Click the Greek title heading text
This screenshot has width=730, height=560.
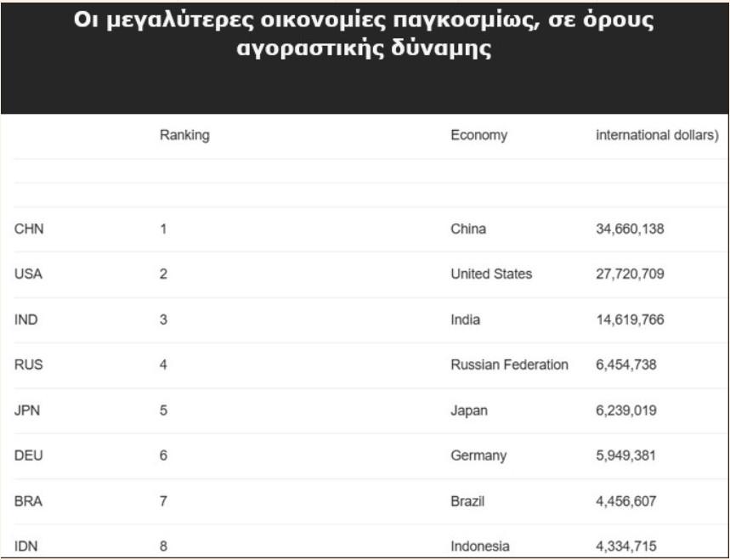coord(365,34)
